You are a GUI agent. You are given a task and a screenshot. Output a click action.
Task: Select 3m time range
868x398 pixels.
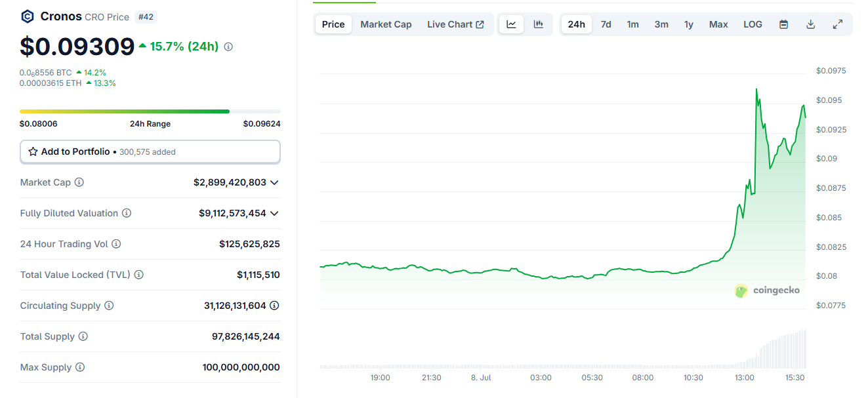tap(661, 24)
